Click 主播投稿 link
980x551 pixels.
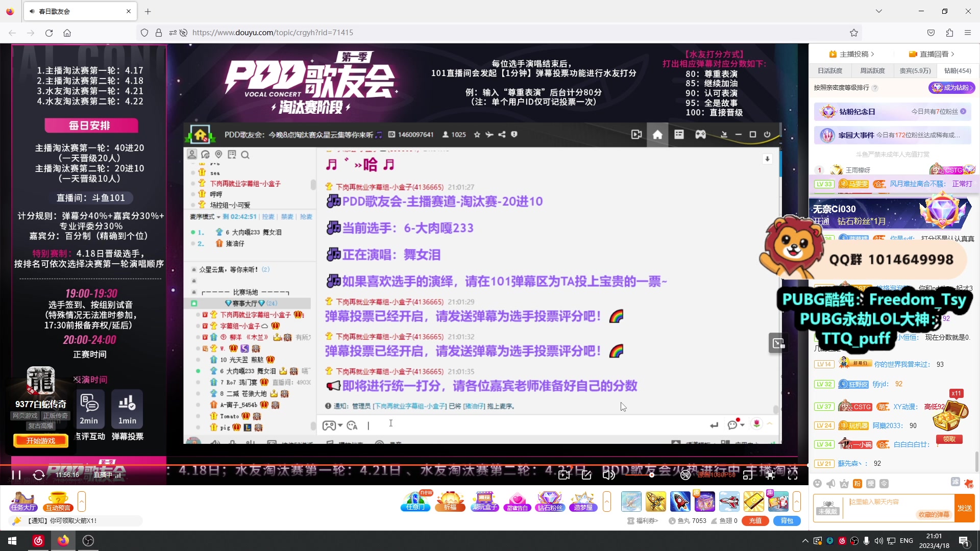coord(851,54)
